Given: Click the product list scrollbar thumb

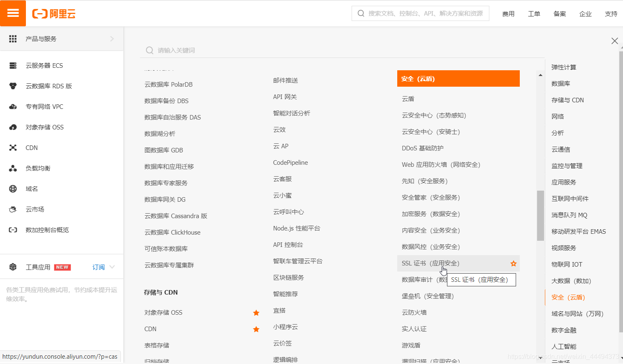Looking at the screenshot, I should 540,215.
